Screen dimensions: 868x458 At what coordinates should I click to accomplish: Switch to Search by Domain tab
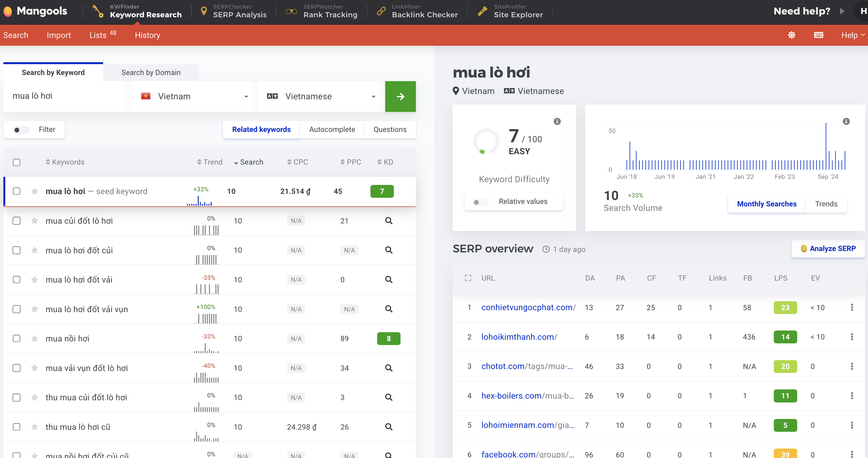(151, 73)
